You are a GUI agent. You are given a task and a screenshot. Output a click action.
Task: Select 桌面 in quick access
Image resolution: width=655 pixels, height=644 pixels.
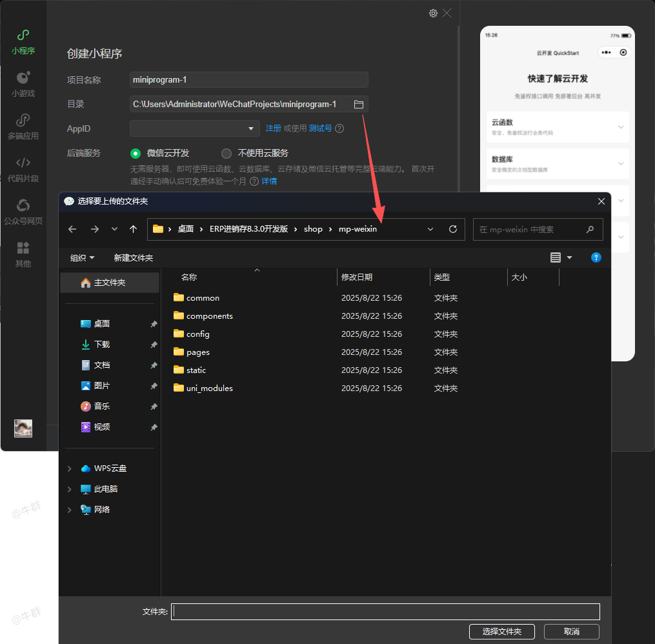101,324
